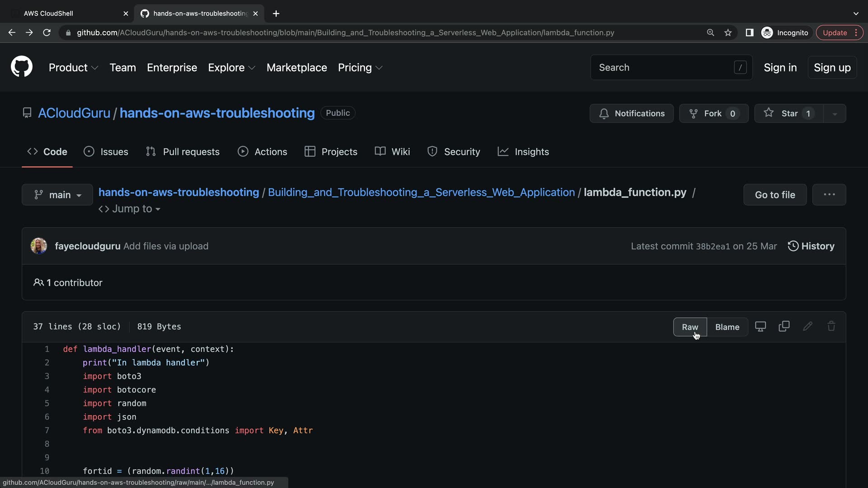Screen dimensions: 868x488
Task: Open the Blame view
Action: (727, 327)
